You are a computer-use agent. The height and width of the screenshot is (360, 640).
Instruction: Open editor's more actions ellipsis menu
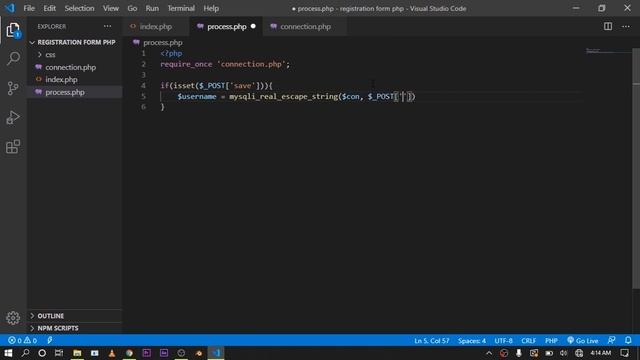click(x=626, y=27)
